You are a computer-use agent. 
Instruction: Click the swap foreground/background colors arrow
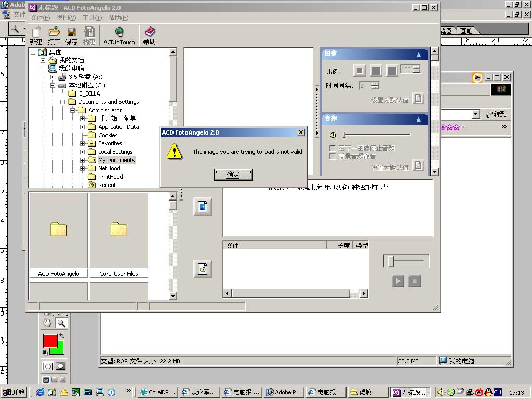pyautogui.click(x=61, y=336)
